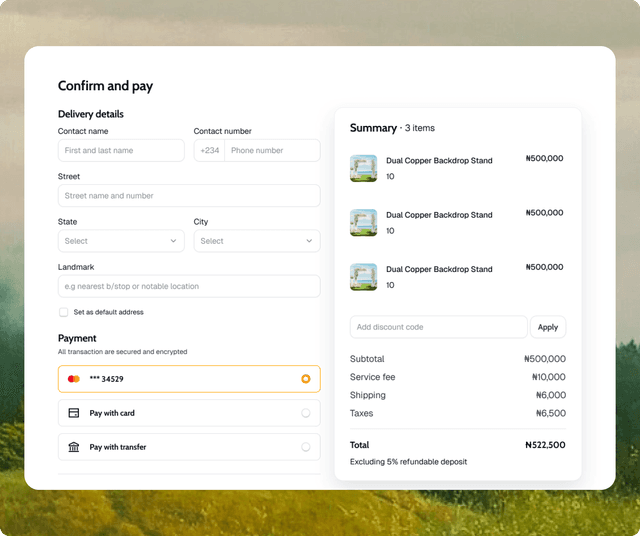This screenshot has height=536, width=640.
Task: Focus the Contact name field
Action: coord(121,151)
